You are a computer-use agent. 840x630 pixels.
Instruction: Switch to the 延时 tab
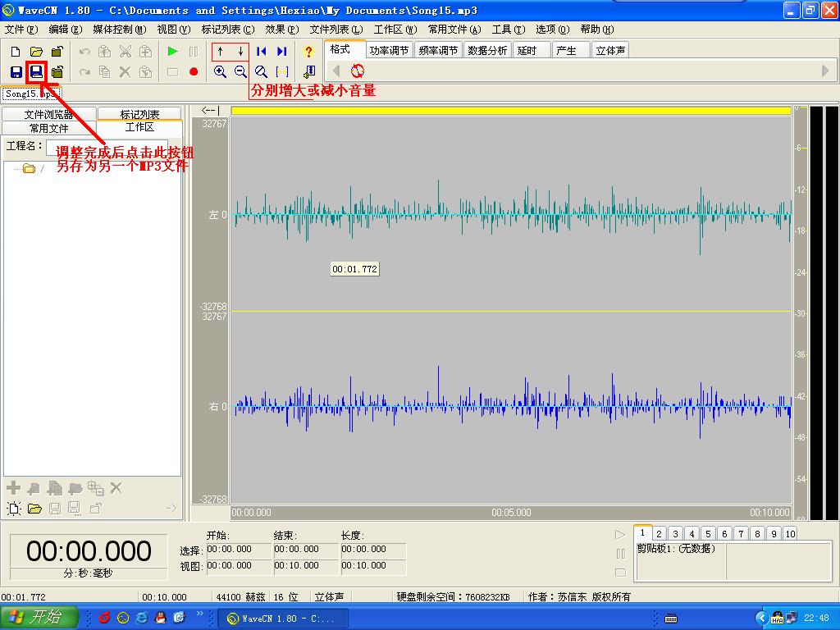point(532,50)
